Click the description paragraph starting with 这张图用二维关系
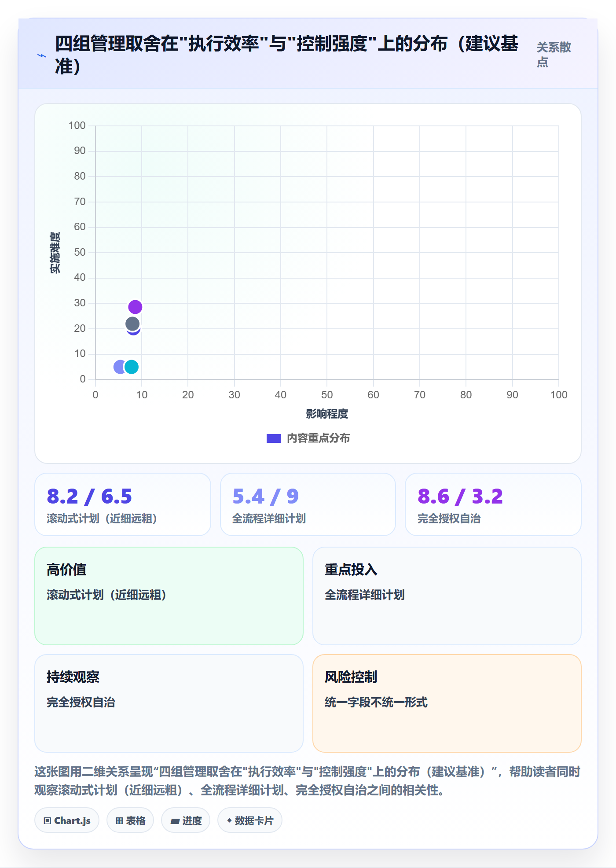Image resolution: width=616 pixels, height=868 pixels. [308, 781]
